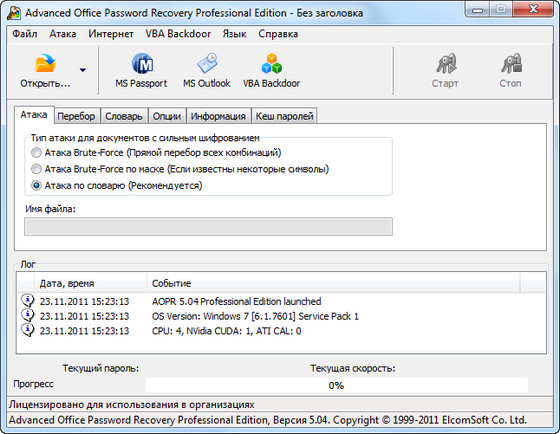Click the Дата, время column header
Screen dimensions: 560x434
90,283
